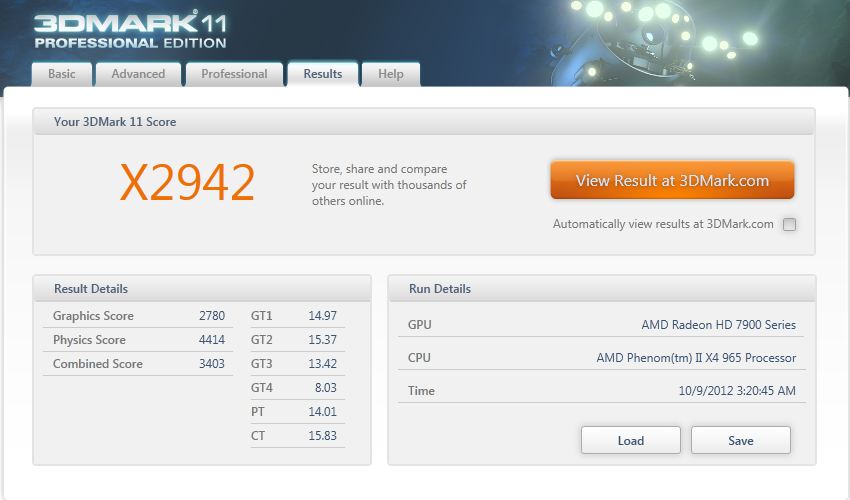Click the Run Details panel header
Screen dimensions: 850x500
point(602,289)
